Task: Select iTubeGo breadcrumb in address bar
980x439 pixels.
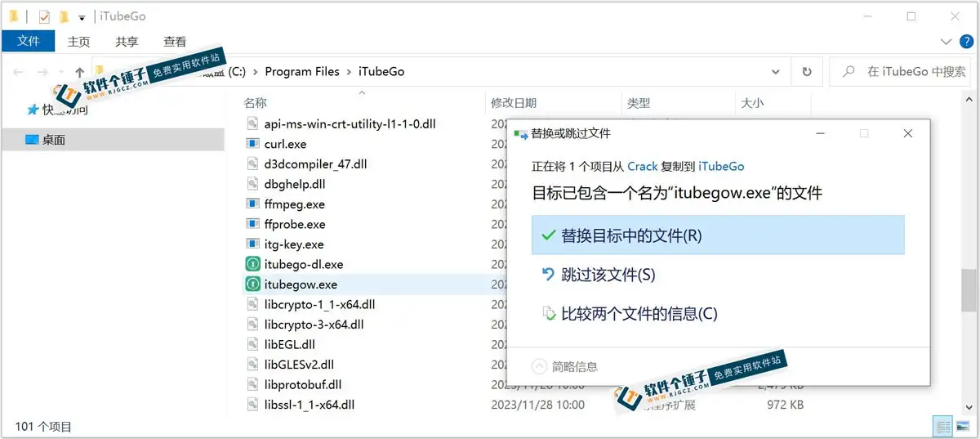Action: click(x=381, y=72)
